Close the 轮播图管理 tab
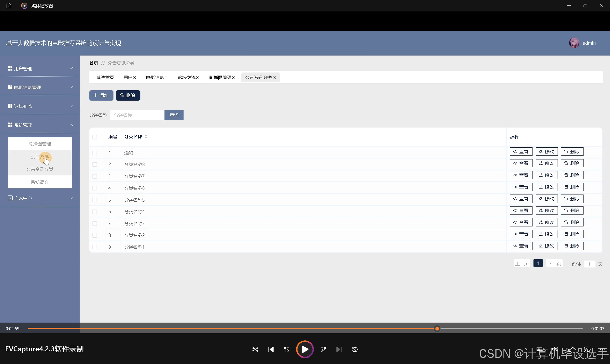This screenshot has width=610, height=364. [x=234, y=78]
